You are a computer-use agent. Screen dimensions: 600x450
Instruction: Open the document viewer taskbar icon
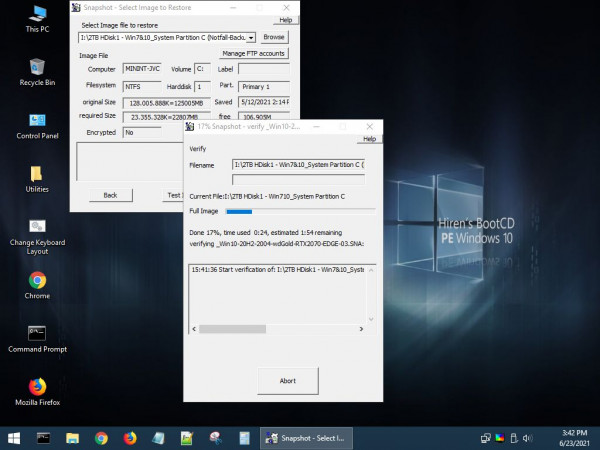[x=244, y=438]
